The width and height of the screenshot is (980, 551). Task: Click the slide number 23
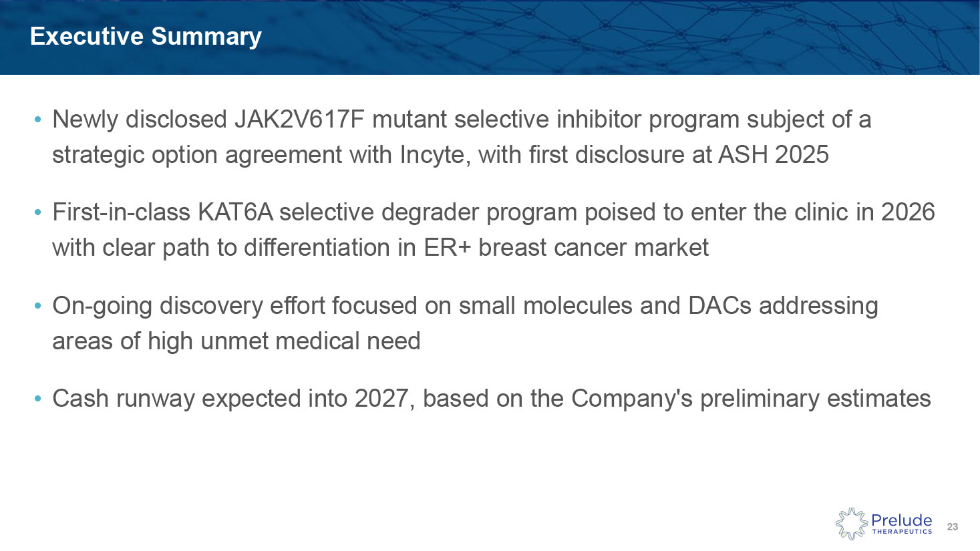pyautogui.click(x=953, y=527)
